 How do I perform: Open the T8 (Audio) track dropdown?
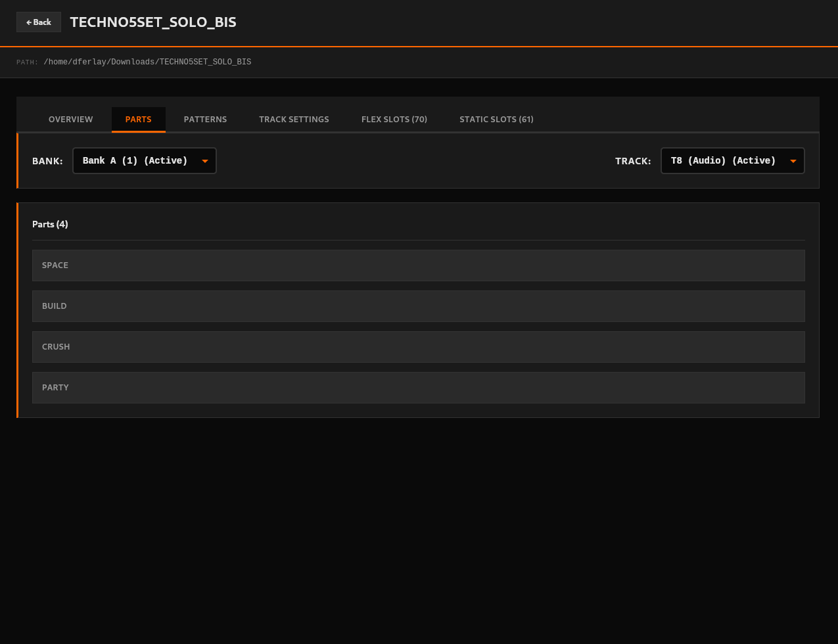click(x=724, y=161)
